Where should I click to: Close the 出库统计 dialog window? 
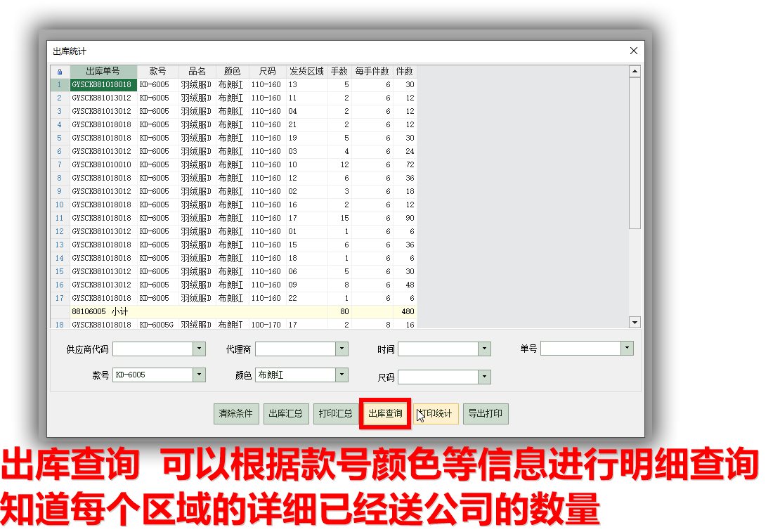tap(633, 51)
